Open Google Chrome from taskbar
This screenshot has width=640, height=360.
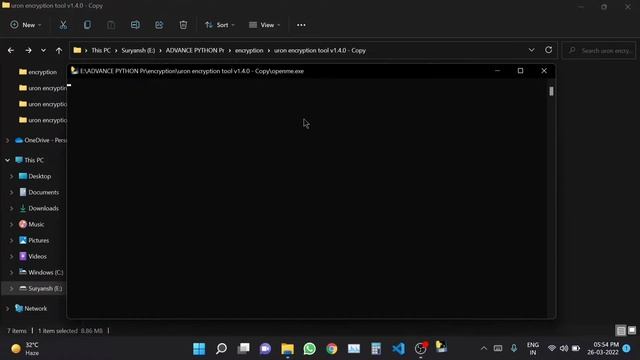coord(332,349)
